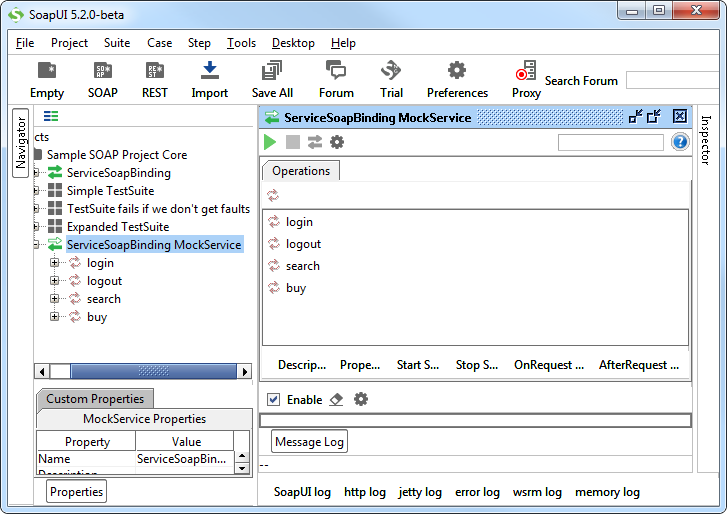Clear the message log with eraser icon
Screen dimensions: 727x514
(336, 399)
